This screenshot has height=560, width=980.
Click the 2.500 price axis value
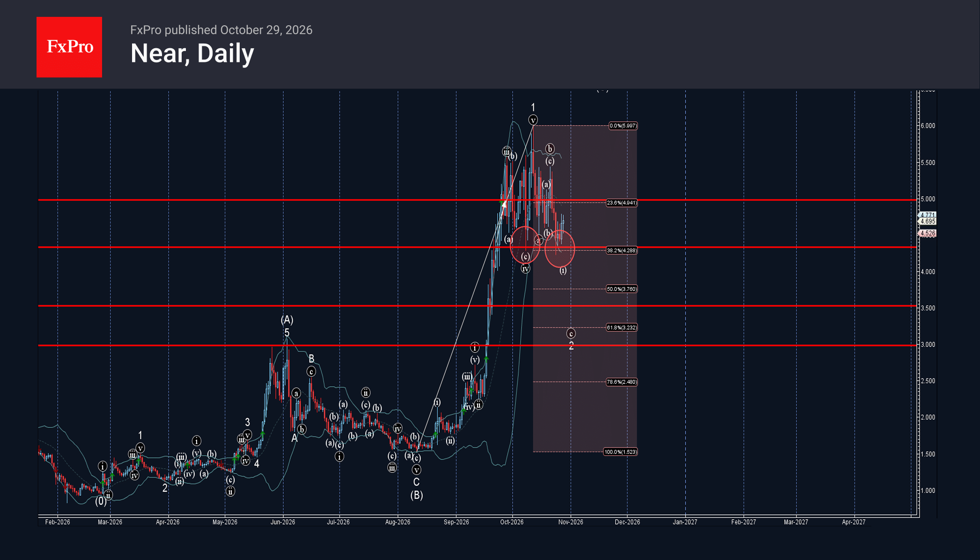click(x=928, y=381)
